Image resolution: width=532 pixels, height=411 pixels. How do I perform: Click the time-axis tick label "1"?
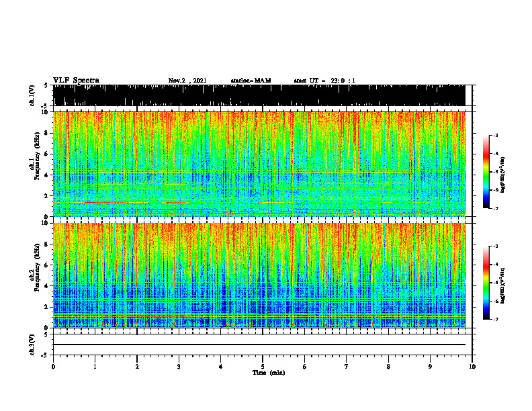(95, 367)
